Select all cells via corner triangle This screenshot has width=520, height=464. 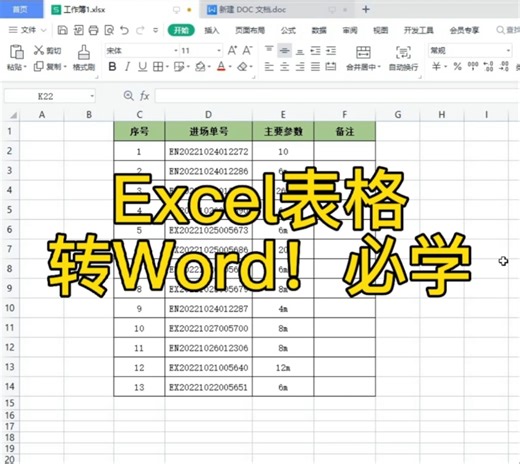[x=13, y=115]
